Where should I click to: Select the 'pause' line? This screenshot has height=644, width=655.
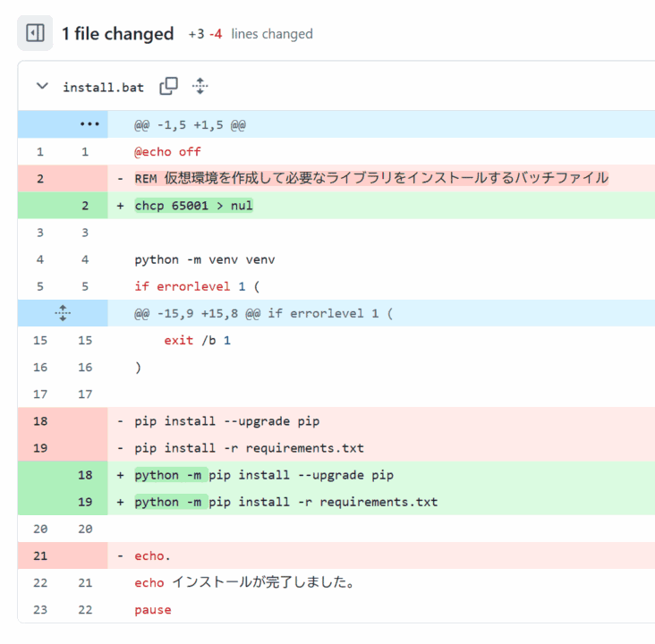153,610
